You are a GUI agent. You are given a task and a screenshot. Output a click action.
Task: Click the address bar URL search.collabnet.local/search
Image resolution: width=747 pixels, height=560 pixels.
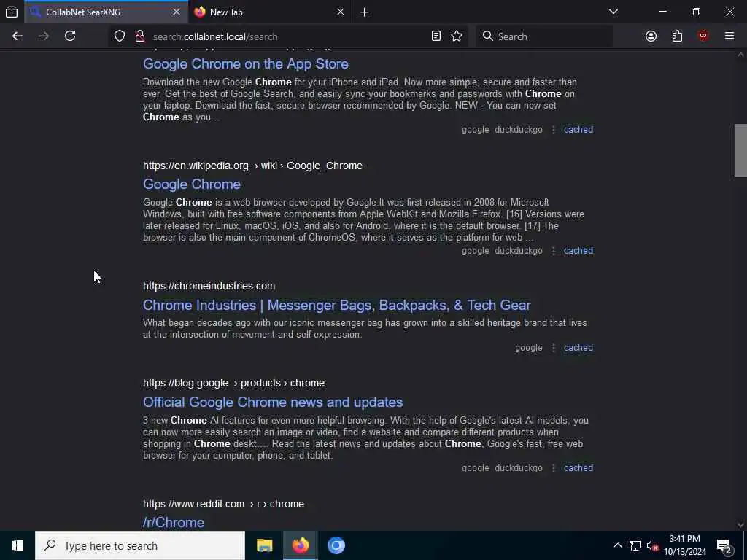coord(215,36)
